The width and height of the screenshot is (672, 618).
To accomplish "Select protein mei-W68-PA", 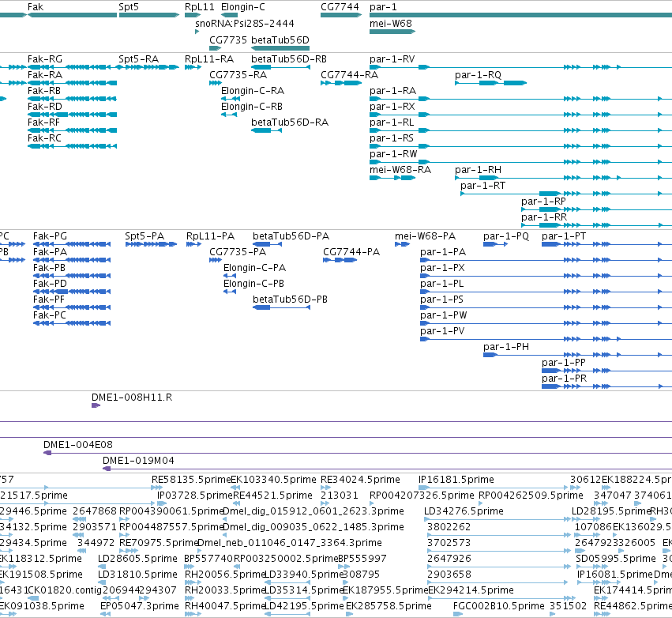I will (x=403, y=244).
